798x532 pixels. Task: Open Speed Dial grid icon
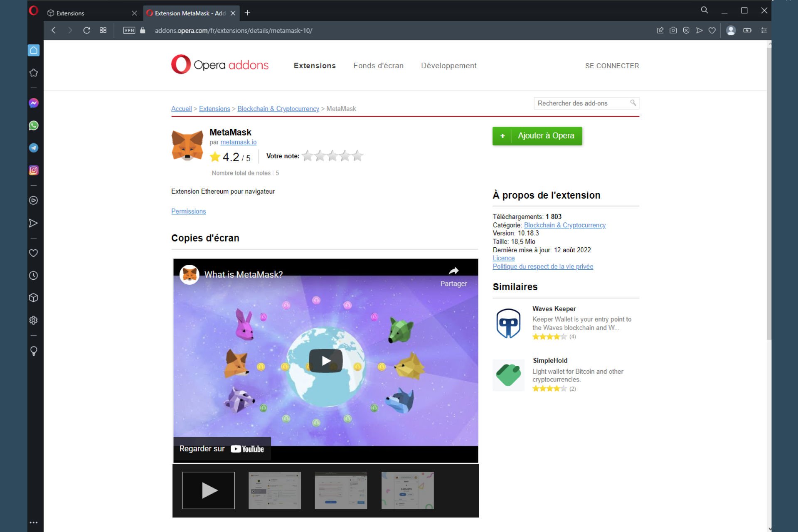click(x=103, y=30)
